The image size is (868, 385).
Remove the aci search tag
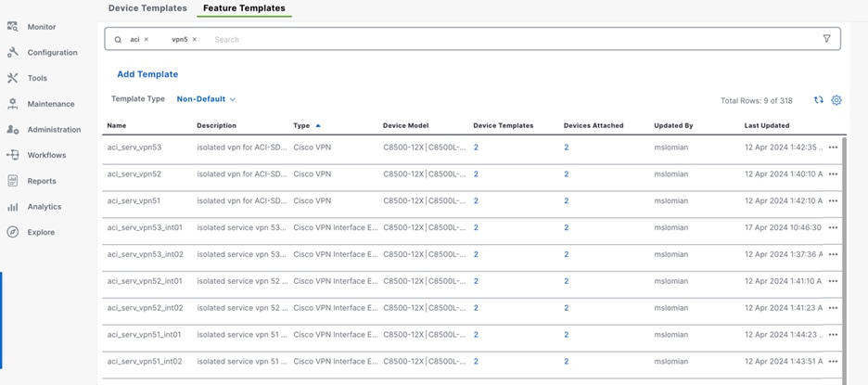pyautogui.click(x=147, y=39)
